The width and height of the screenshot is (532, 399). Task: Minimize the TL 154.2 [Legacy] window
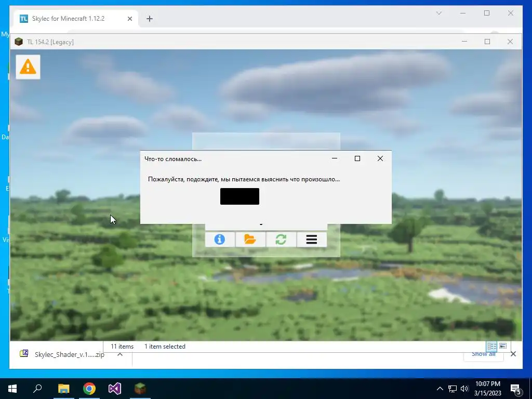(464, 42)
